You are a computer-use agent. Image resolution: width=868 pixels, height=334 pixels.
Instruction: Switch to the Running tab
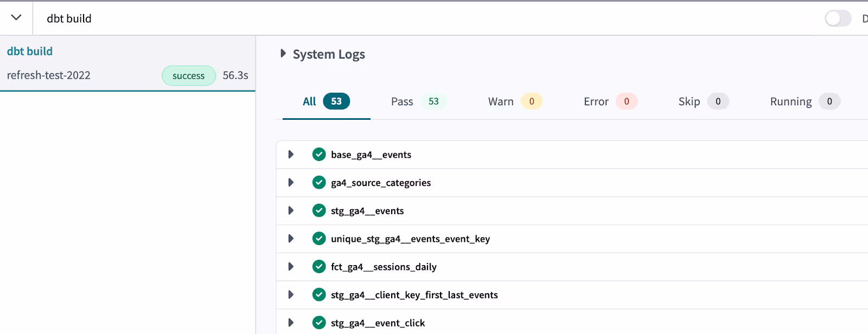coord(805,101)
